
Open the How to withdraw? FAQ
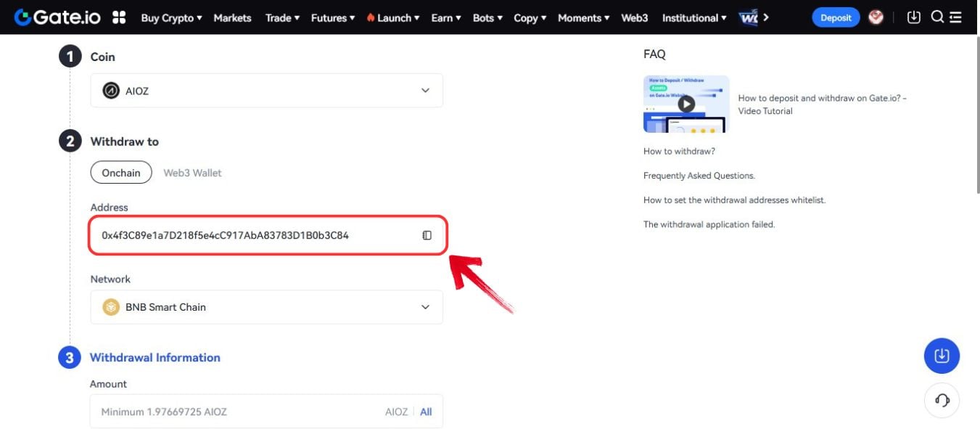(x=679, y=151)
